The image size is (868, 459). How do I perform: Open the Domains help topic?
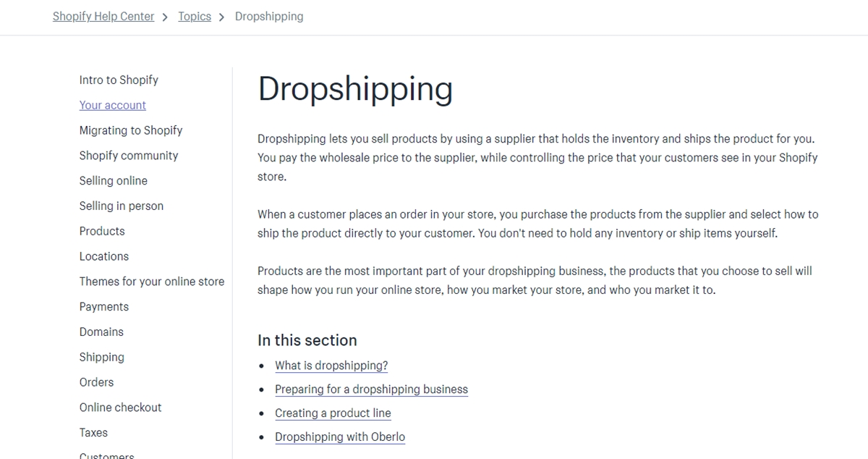(x=101, y=332)
